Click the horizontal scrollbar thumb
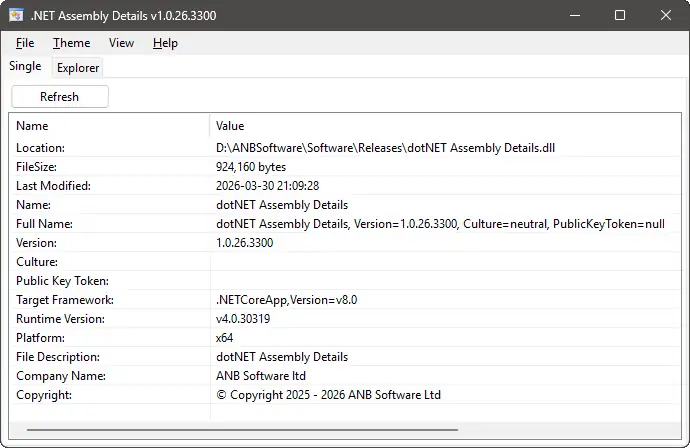This screenshot has height=448, width=690. 242,430
